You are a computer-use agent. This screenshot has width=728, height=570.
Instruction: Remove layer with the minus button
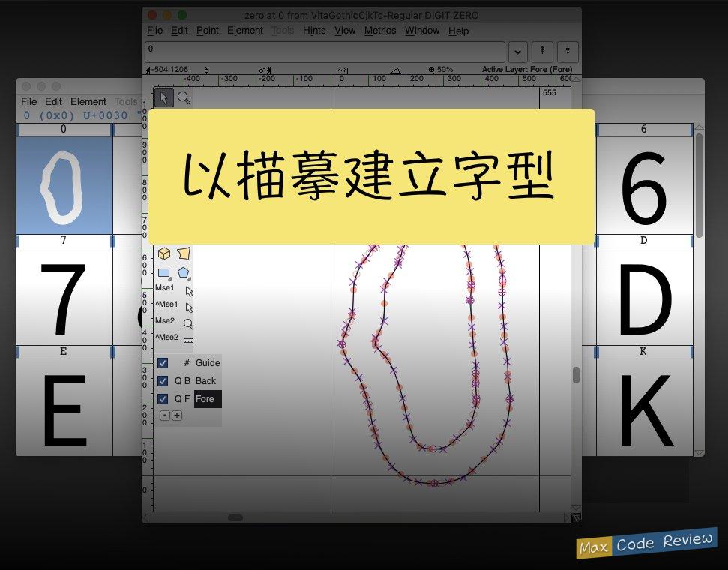click(165, 415)
